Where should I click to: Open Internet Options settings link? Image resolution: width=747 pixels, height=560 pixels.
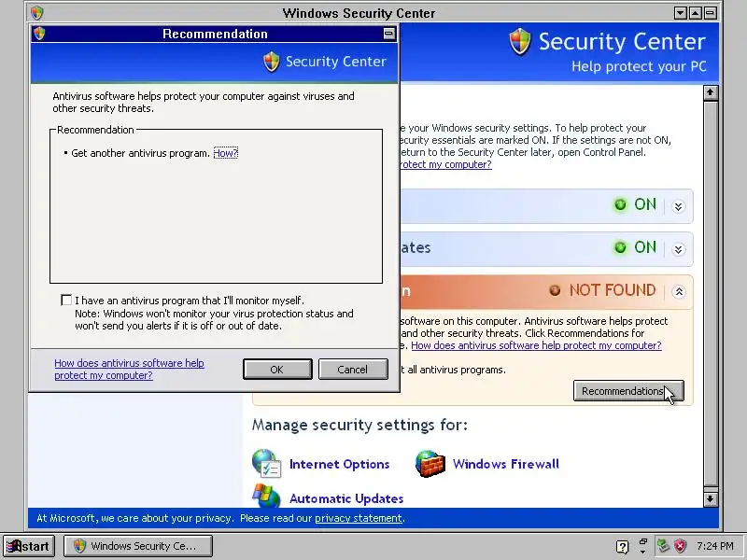tap(339, 464)
